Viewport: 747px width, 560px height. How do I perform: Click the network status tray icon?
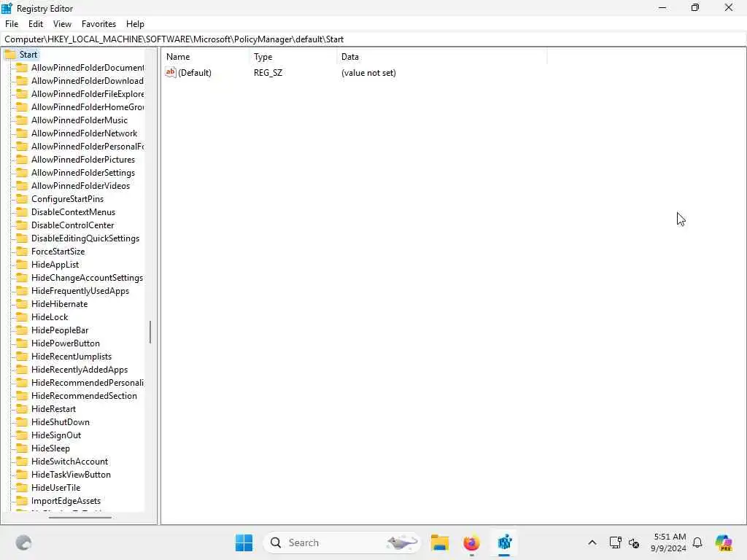(x=615, y=542)
